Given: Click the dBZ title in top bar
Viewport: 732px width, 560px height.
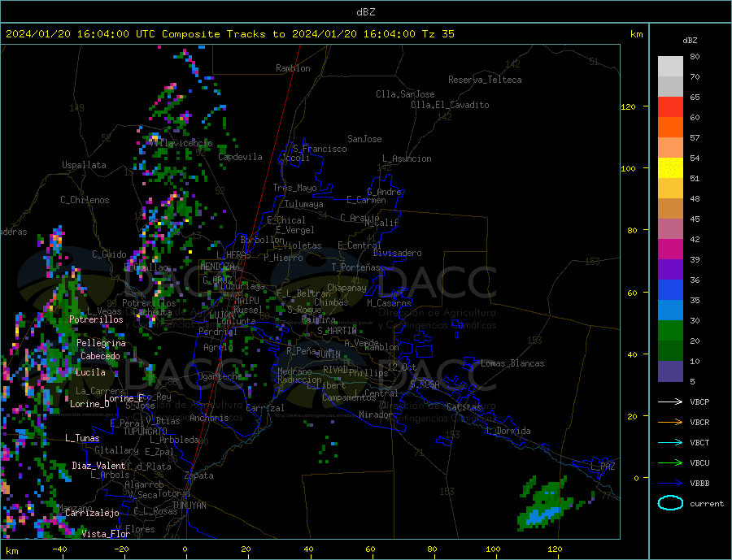Looking at the screenshot, I should [365, 12].
